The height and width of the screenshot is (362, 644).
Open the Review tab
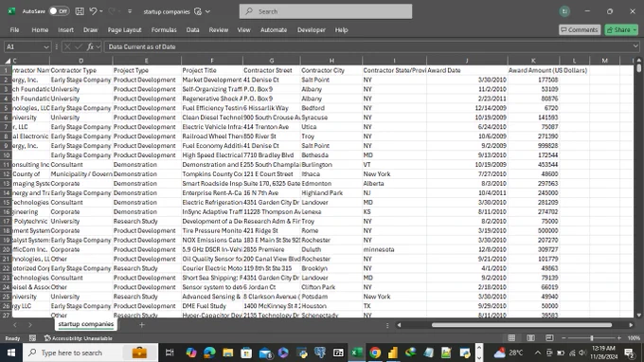pyautogui.click(x=219, y=30)
